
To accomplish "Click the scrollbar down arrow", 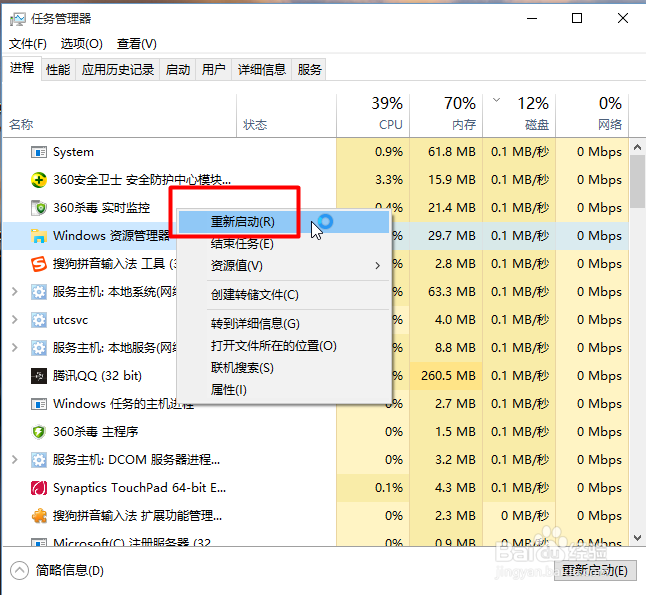I will click(637, 538).
